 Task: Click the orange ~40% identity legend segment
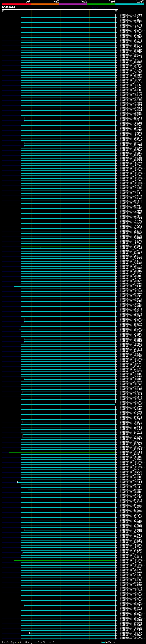(x=45, y=4)
